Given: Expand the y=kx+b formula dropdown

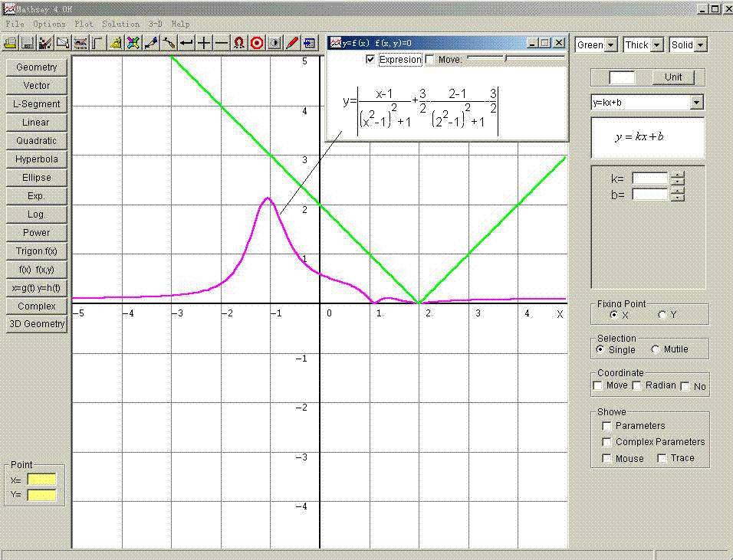Looking at the screenshot, I should 696,103.
